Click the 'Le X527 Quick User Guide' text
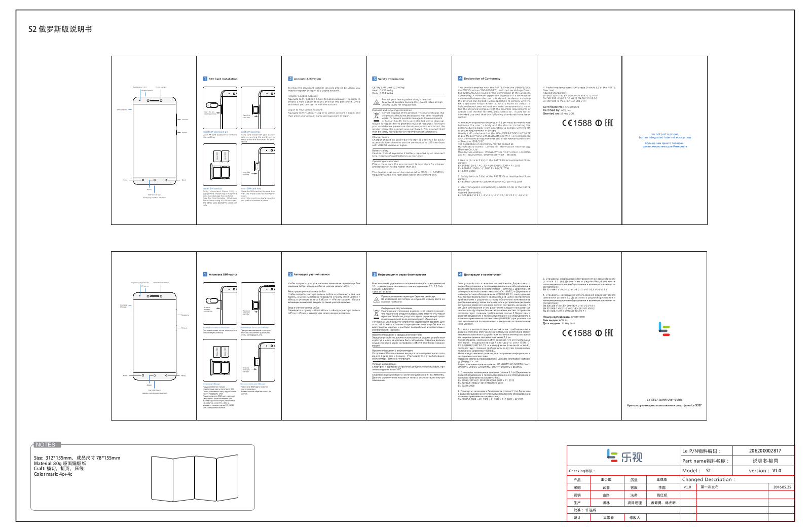This screenshot has width=811, height=532. pos(665,400)
